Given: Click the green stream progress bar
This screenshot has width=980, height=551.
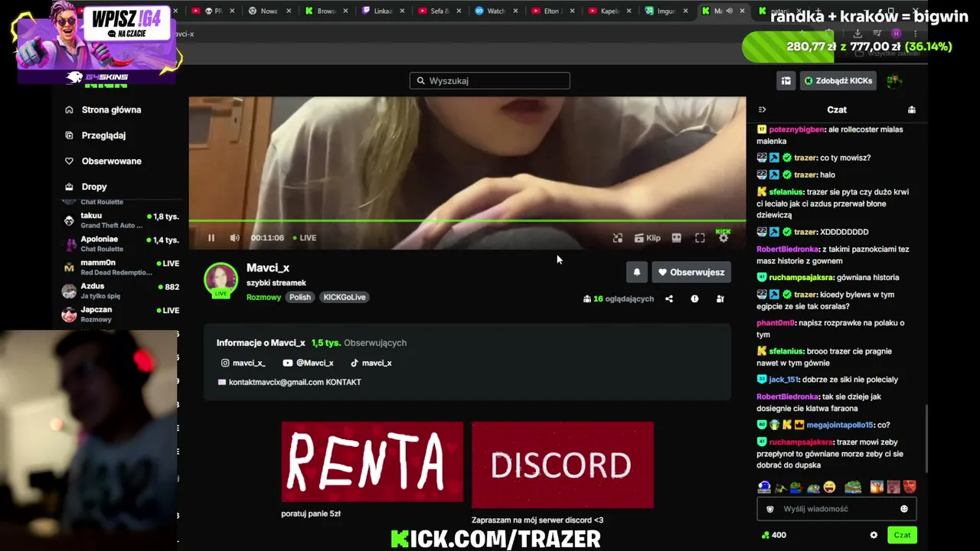Looking at the screenshot, I should [x=467, y=222].
